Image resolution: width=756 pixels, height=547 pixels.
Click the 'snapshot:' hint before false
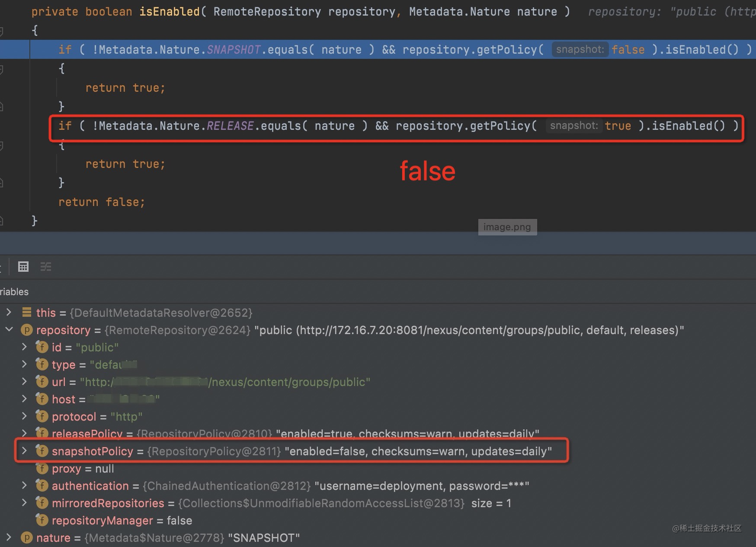pyautogui.click(x=580, y=49)
